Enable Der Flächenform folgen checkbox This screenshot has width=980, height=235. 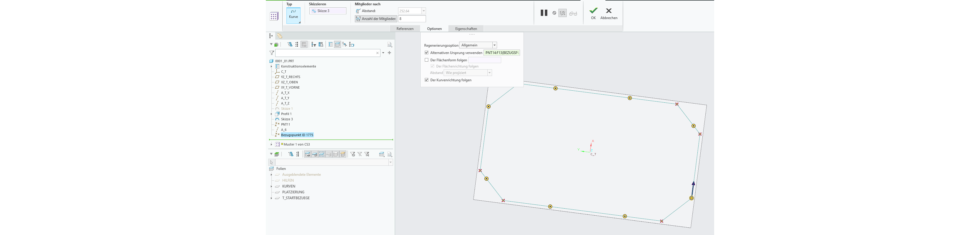coord(427,60)
